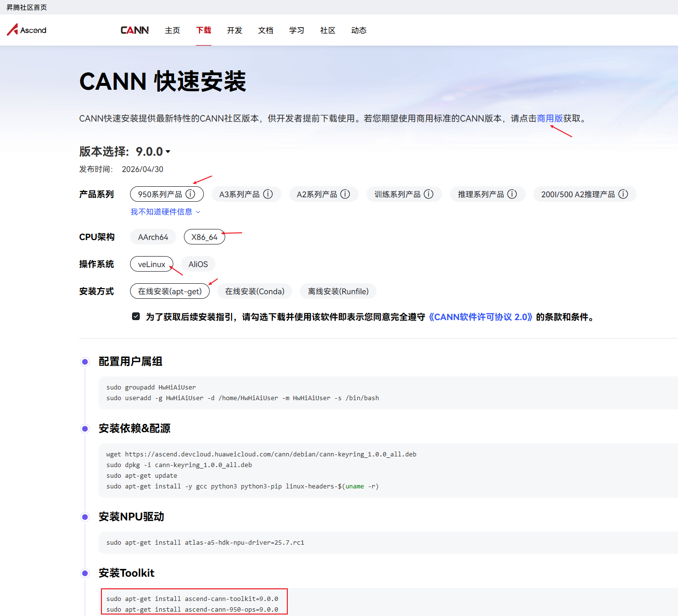Click the ascend-cann-toolkit=9.0.0 command line
This screenshot has height=616, width=678.
tap(192, 599)
